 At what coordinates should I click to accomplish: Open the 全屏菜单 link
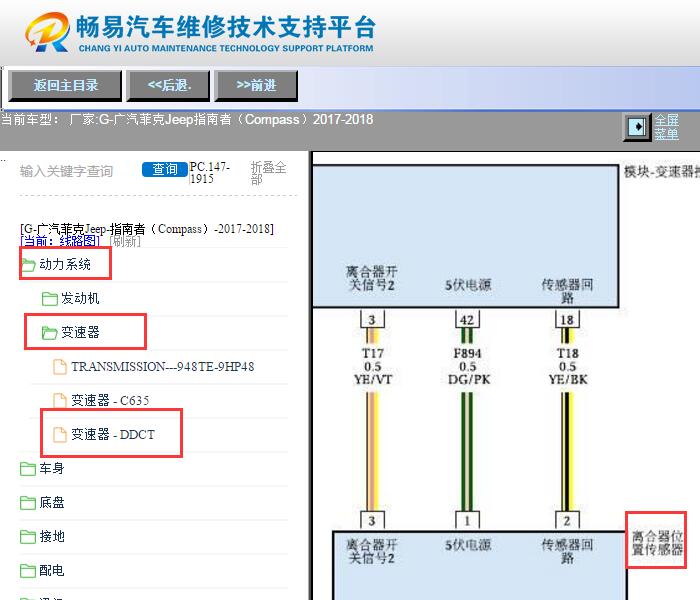(x=667, y=127)
